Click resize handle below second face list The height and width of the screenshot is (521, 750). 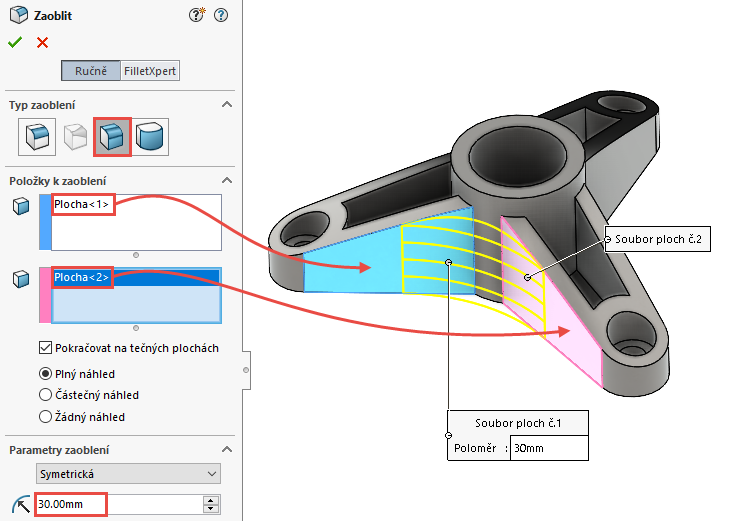[136, 328]
